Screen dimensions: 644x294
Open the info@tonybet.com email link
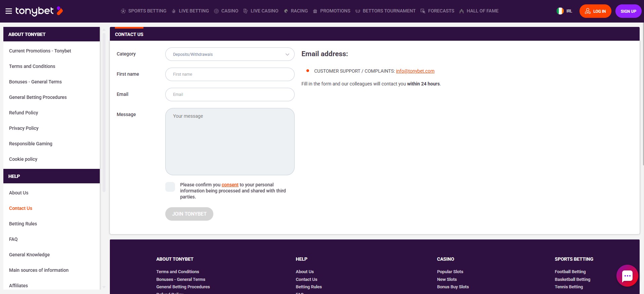click(415, 71)
